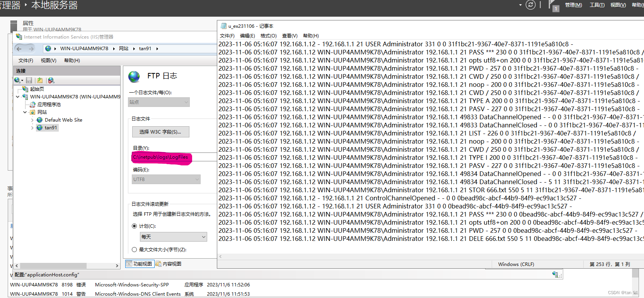Open IIS Manager 视图(V) menu

49,61
